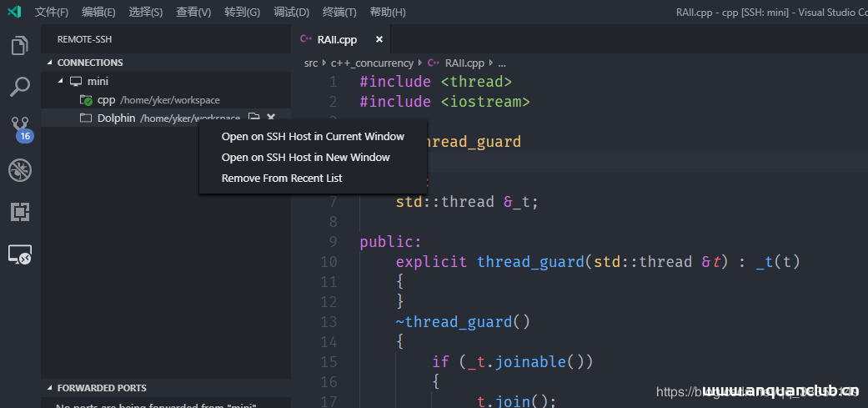Click the if (_t.joinable()) line
The image size is (868, 408).
[513, 362]
